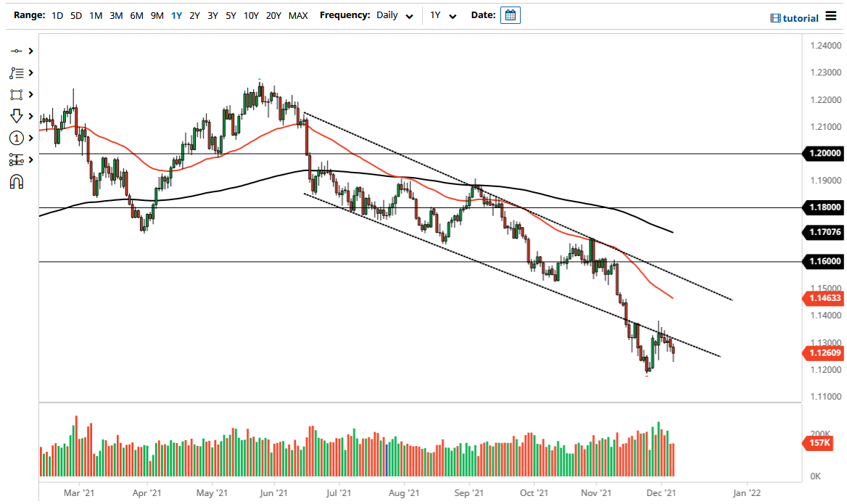Screen dimensions: 847x504
Task: Open the calendar date picker
Action: point(510,15)
